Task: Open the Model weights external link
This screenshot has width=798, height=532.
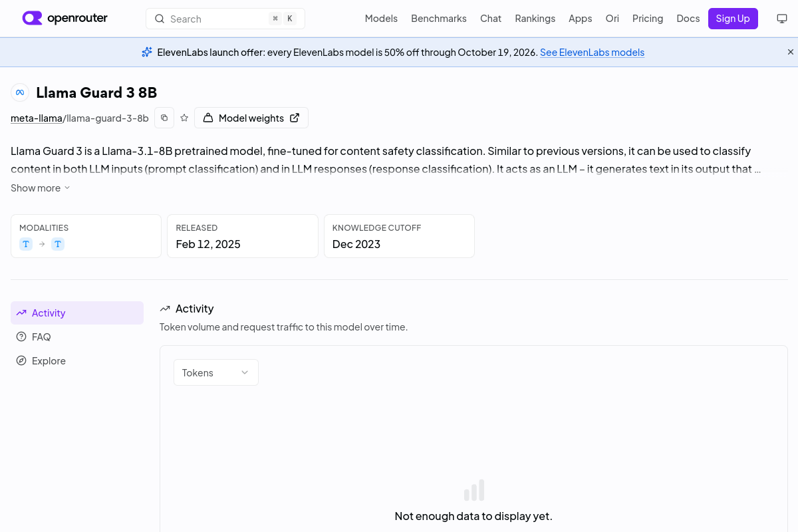Action: [251, 118]
